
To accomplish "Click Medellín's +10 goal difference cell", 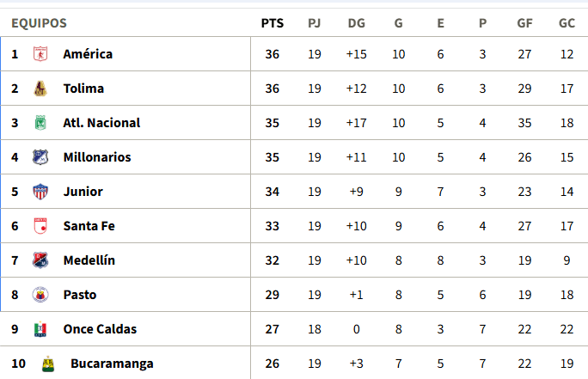I will tap(356, 260).
